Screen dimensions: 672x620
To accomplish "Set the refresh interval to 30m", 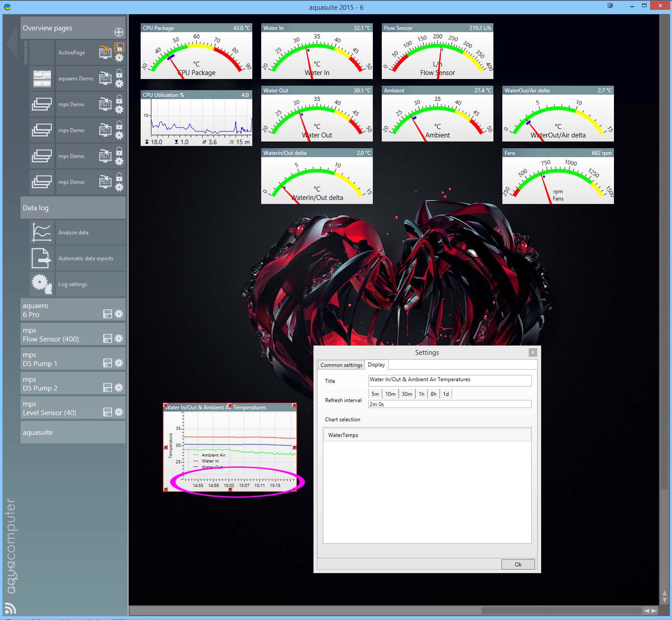I will (406, 394).
